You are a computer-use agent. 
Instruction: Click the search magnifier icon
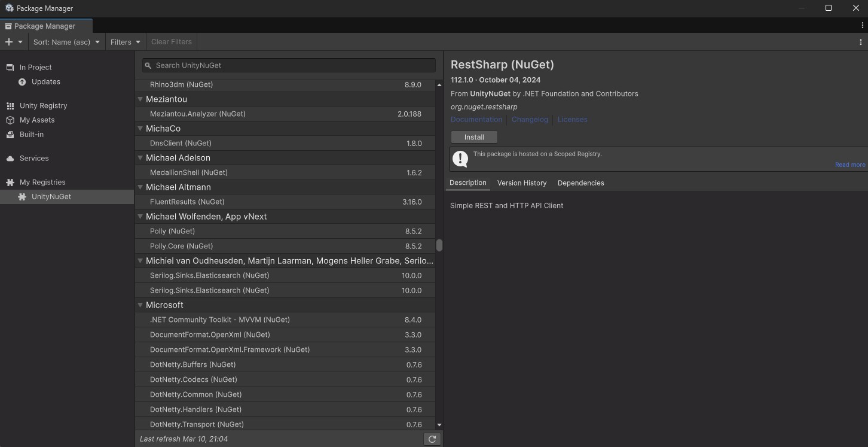(148, 65)
